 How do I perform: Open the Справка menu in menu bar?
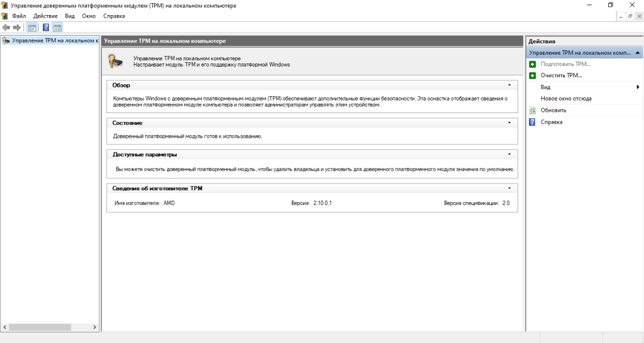(x=114, y=16)
